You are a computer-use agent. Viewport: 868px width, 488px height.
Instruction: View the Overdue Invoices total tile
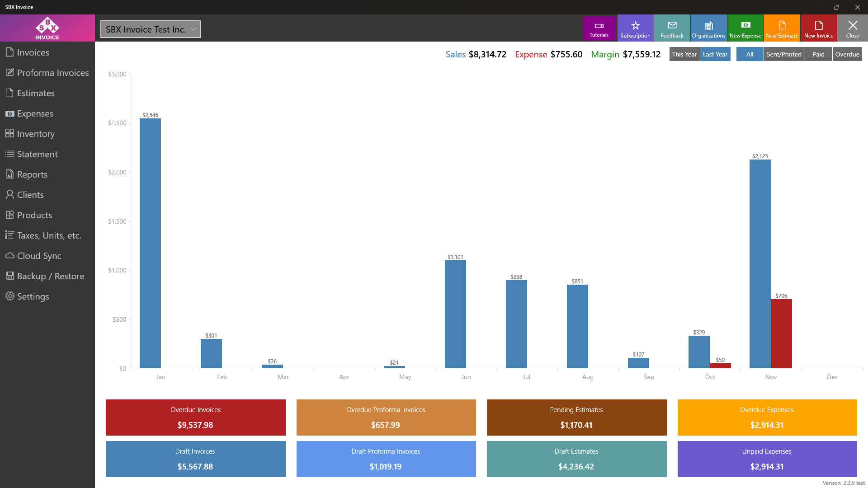click(195, 417)
